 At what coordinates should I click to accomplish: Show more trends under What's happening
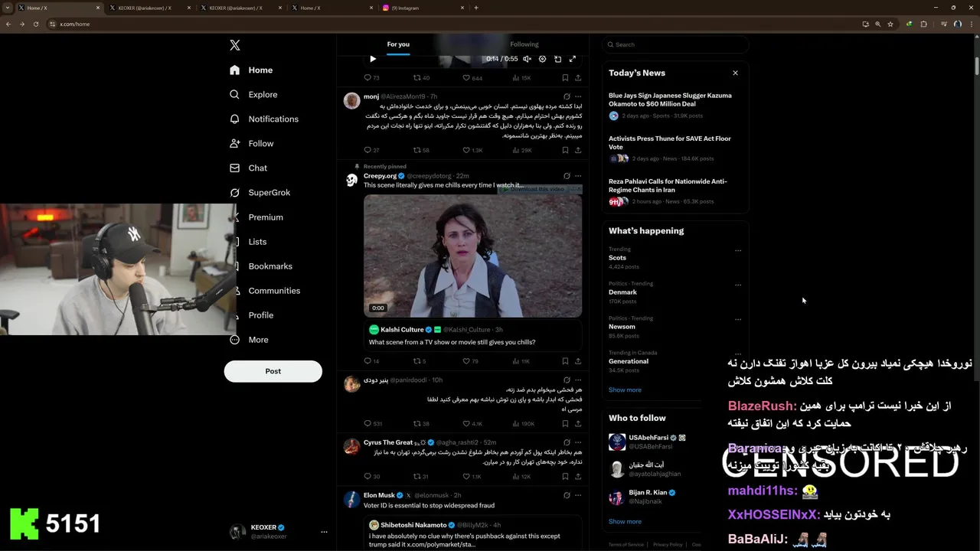click(625, 390)
